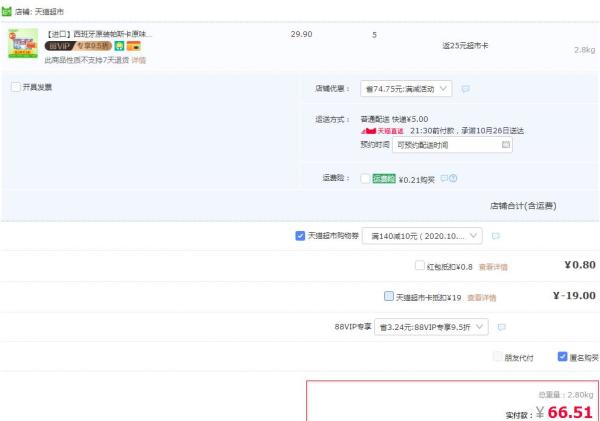Tick the 开具发票 invoice checkbox
The image size is (600, 421).
tap(16, 87)
